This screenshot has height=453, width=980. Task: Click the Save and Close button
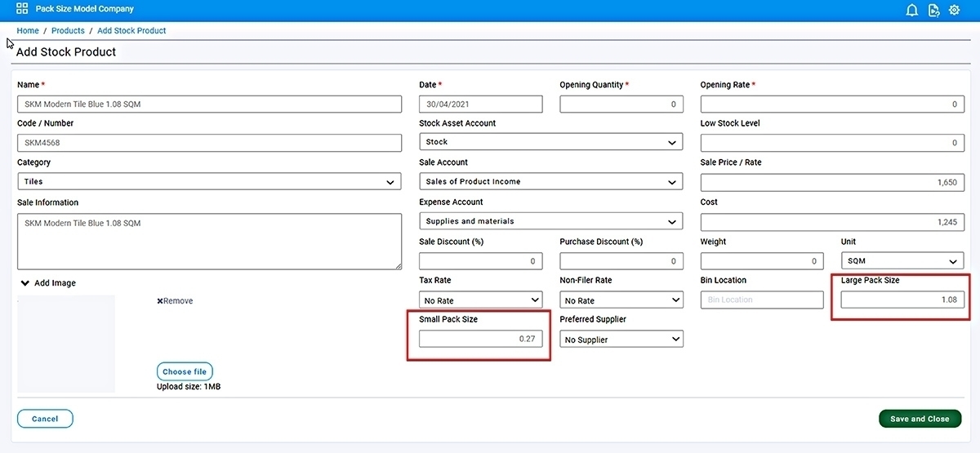coord(920,419)
